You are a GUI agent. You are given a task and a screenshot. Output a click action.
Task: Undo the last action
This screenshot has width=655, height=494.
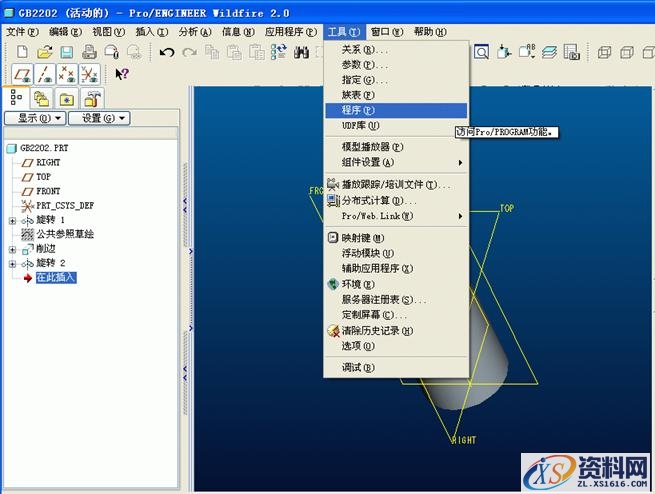click(x=167, y=53)
